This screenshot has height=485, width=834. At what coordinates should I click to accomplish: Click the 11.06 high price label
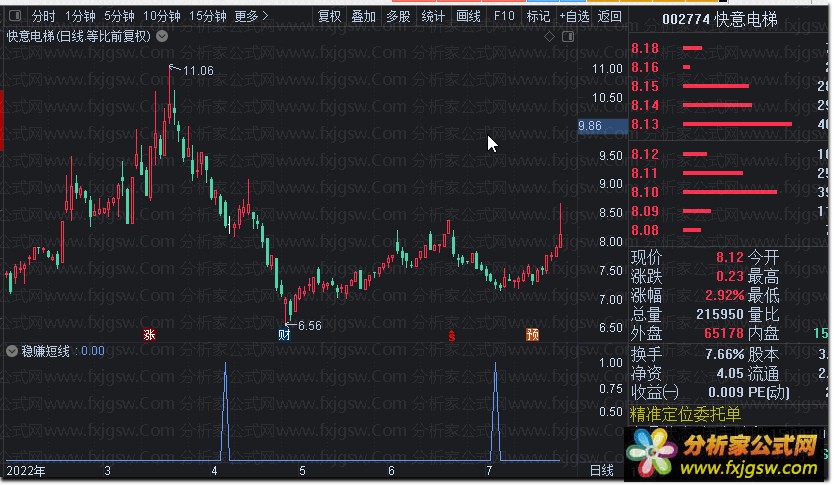pyautogui.click(x=198, y=71)
